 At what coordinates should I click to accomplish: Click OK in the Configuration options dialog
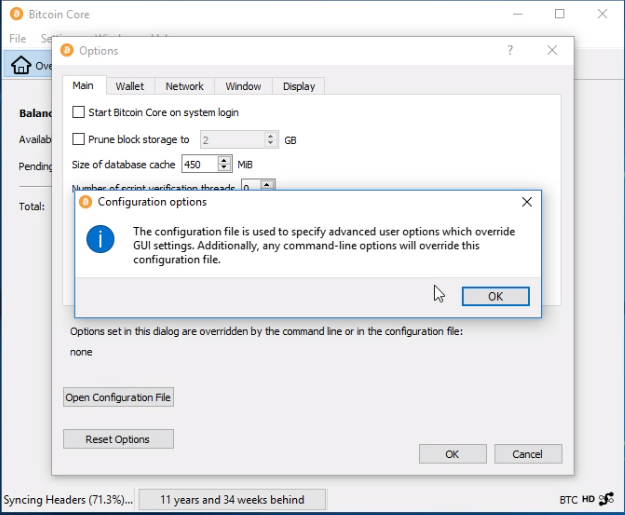coord(495,296)
